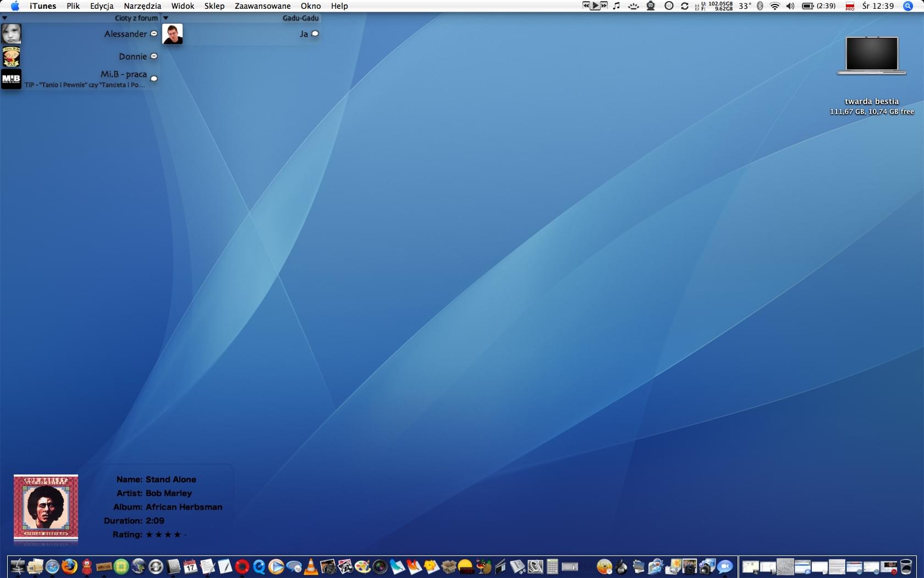
Task: Click the music note menu bar icon
Action: (x=617, y=6)
